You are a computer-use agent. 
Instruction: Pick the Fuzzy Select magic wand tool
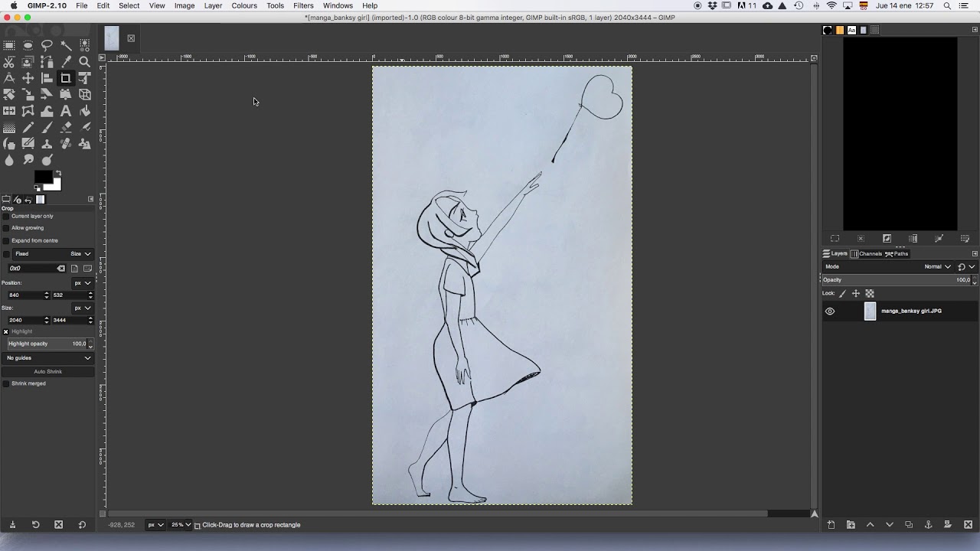(x=66, y=45)
